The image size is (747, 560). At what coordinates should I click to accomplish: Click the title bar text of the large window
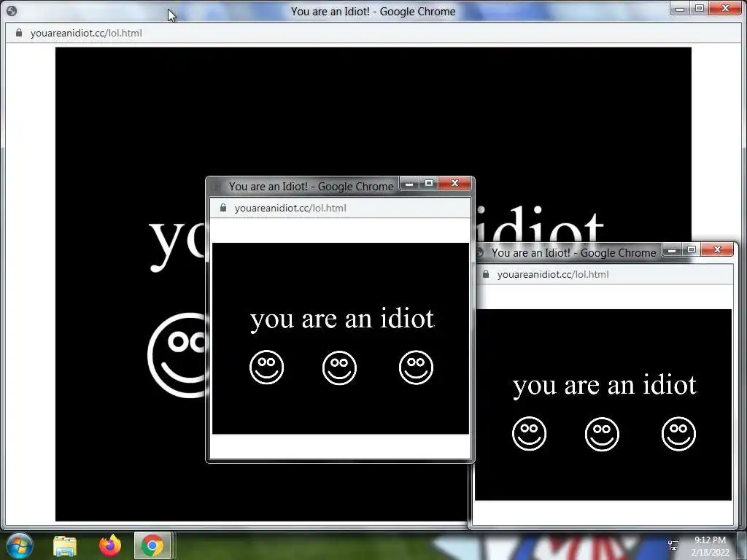[x=373, y=12]
